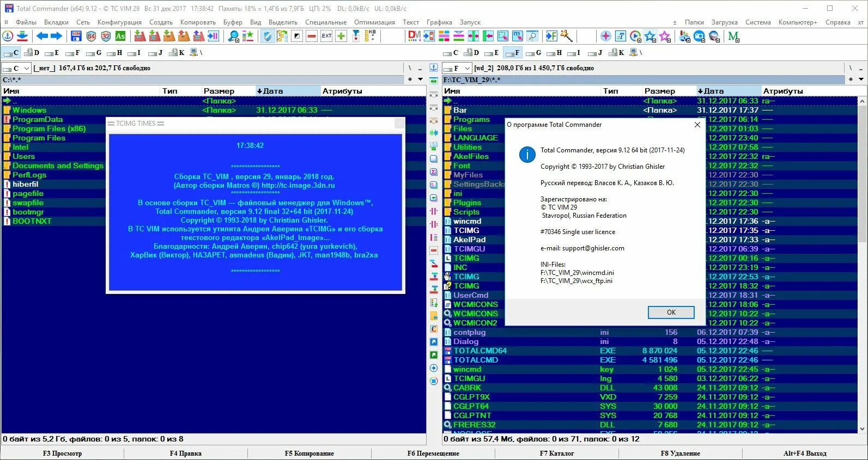Click the KB size toolbar icon
This screenshot has height=460, width=868.
(x=371, y=36)
